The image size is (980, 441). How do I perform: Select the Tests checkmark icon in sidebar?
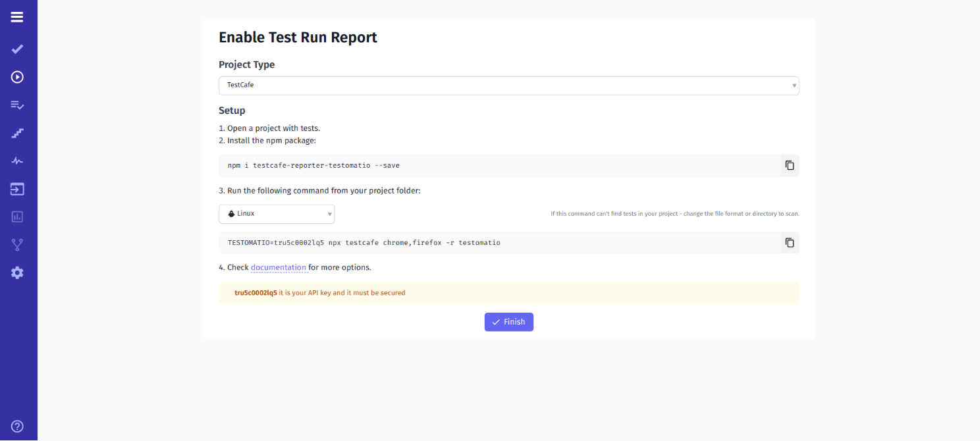[17, 49]
